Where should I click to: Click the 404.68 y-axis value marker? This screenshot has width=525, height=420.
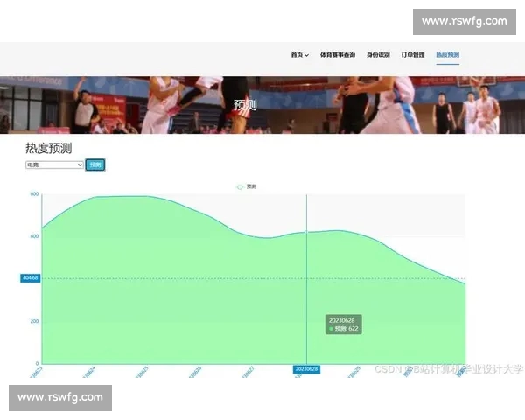(31, 278)
